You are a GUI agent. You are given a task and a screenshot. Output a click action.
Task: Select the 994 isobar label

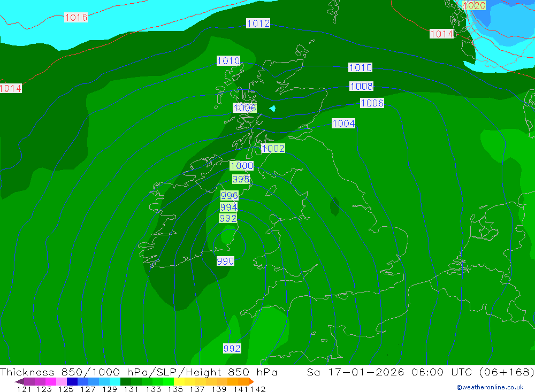pyautogui.click(x=228, y=207)
